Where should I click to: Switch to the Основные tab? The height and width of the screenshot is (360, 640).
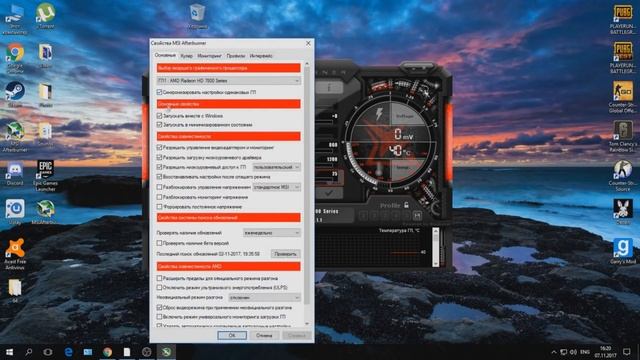point(165,55)
